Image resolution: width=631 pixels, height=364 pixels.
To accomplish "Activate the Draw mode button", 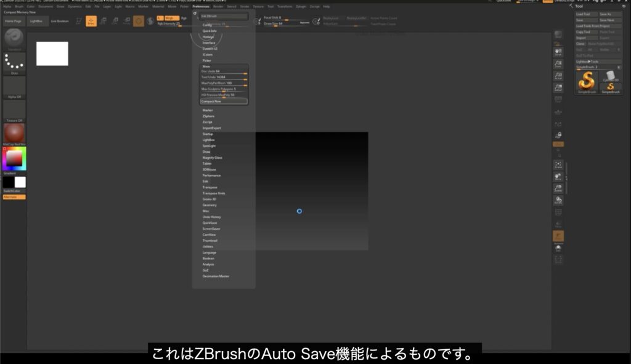I will click(x=91, y=21).
